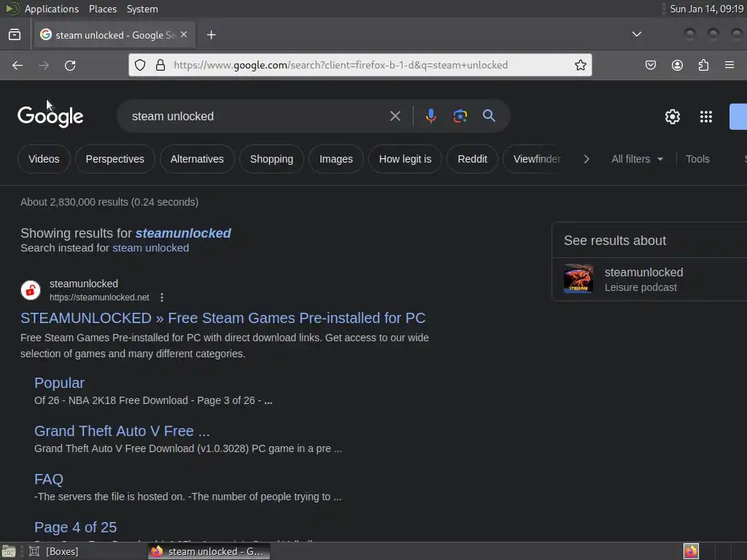
Task: Go to the Google logo homepage
Action: (50, 117)
